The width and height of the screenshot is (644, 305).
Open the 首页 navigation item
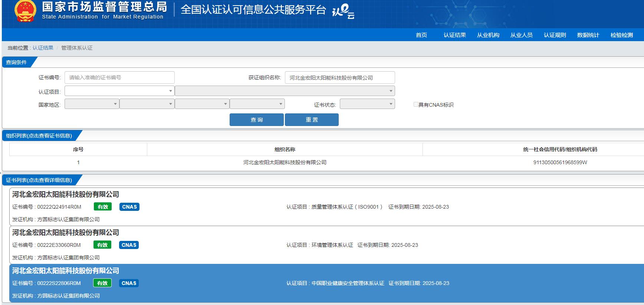421,35
